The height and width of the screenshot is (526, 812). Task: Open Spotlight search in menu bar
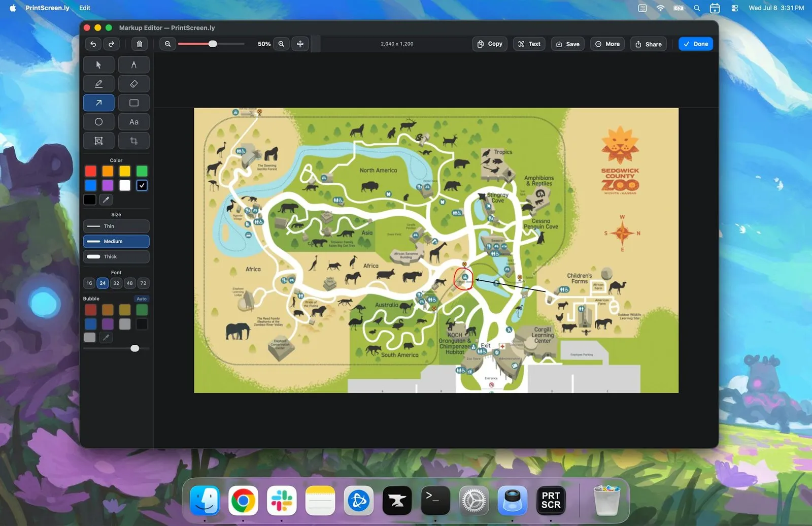coord(697,8)
